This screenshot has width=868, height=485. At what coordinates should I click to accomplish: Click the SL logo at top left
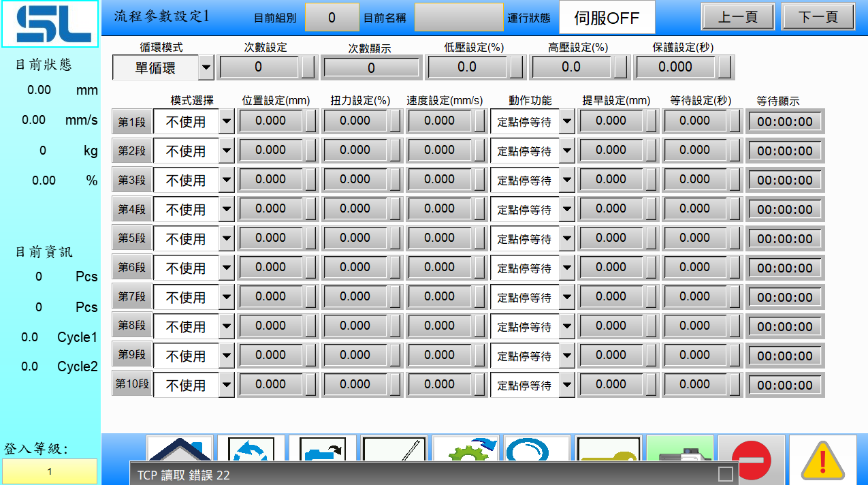[50, 24]
